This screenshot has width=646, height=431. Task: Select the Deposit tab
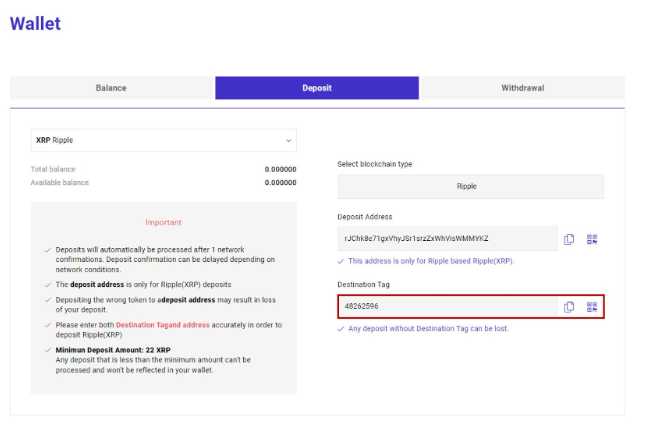tap(317, 88)
